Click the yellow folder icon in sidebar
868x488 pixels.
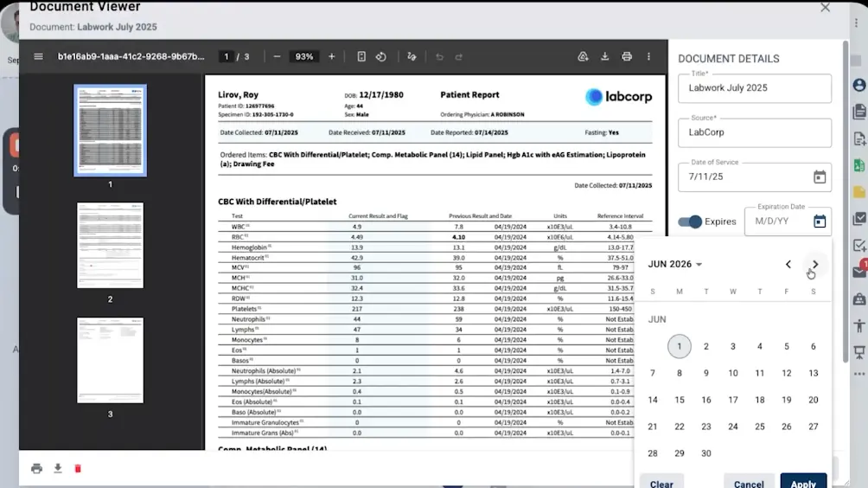pos(859,192)
